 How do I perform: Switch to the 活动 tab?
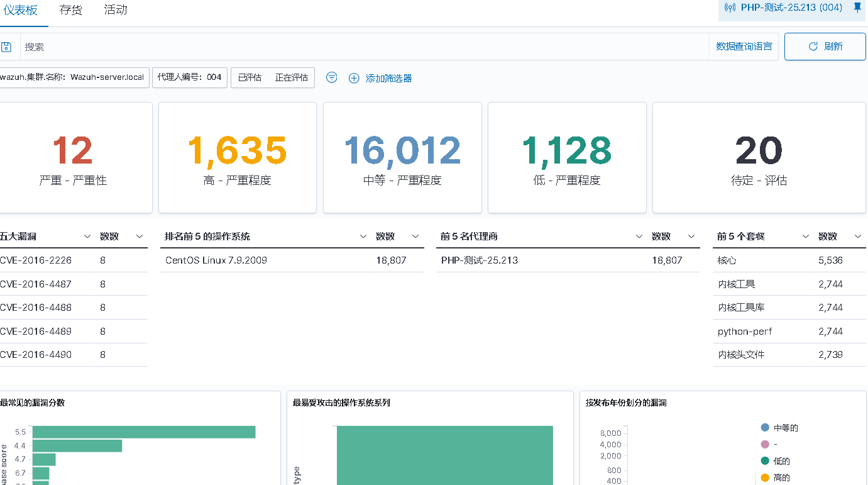pyautogui.click(x=116, y=10)
